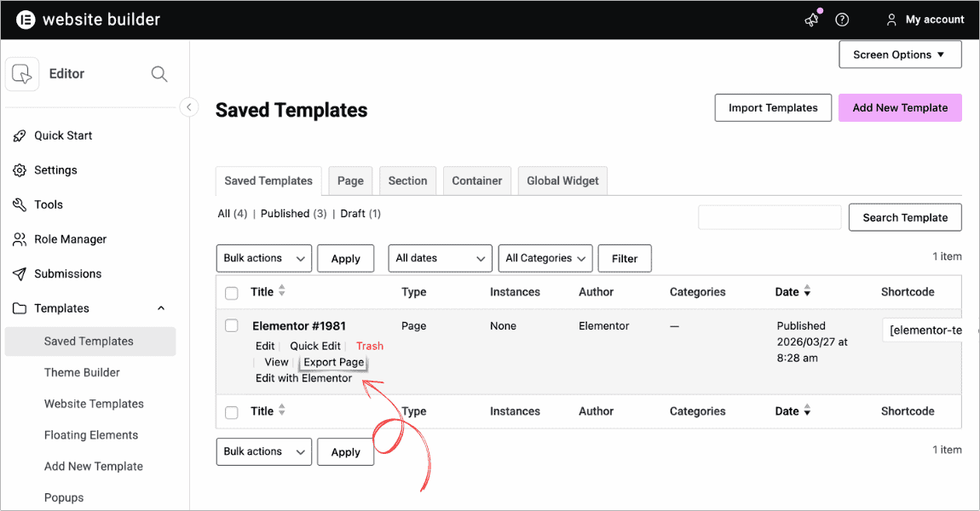Click Export Page for Elementor #1981
The image size is (980, 511).
click(334, 362)
